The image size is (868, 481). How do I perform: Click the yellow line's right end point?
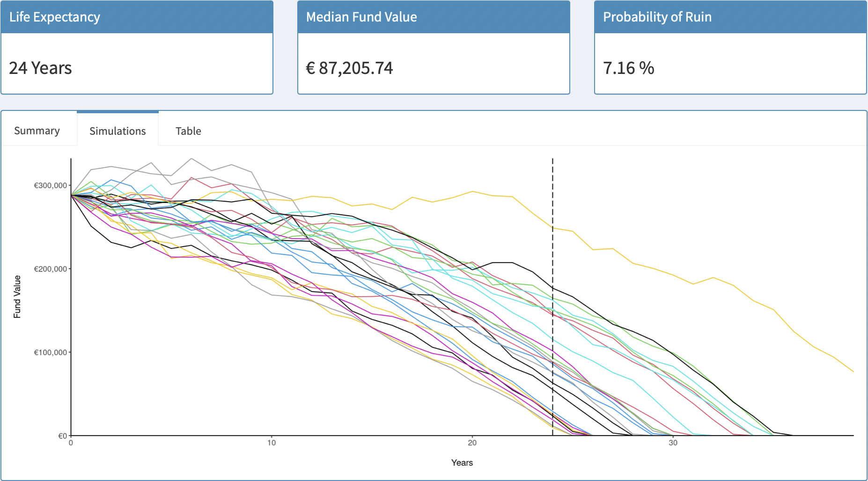pos(853,371)
